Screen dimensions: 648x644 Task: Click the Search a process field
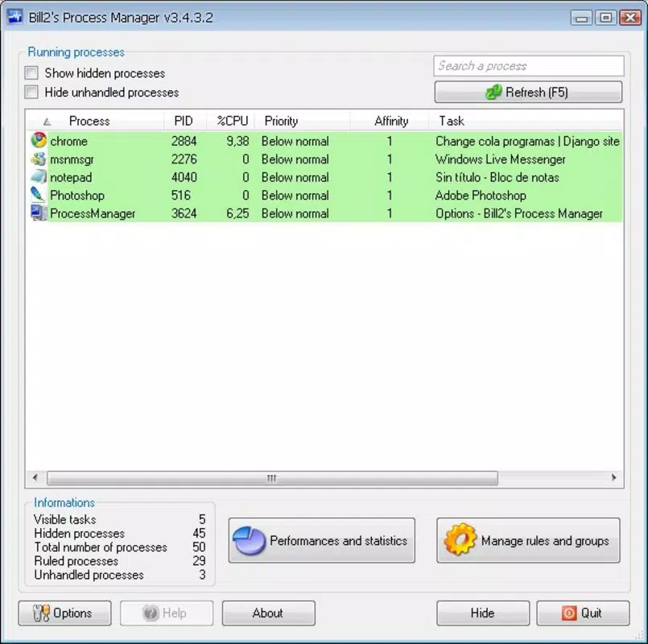point(529,66)
